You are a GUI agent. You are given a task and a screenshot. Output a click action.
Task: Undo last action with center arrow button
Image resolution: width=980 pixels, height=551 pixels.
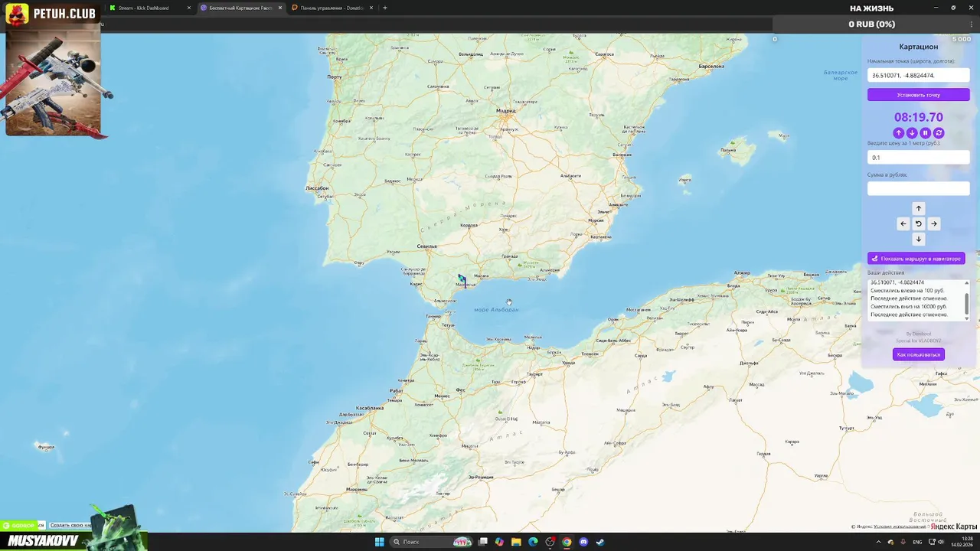[919, 223]
